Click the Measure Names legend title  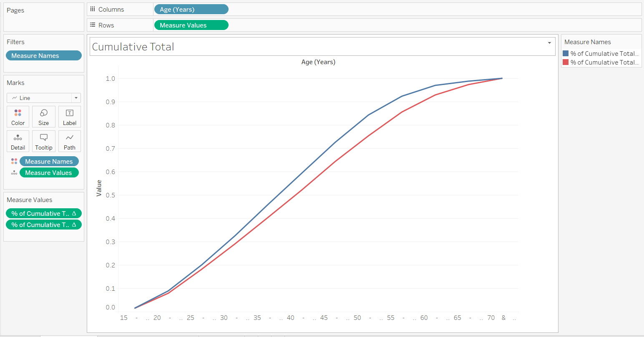pos(587,42)
